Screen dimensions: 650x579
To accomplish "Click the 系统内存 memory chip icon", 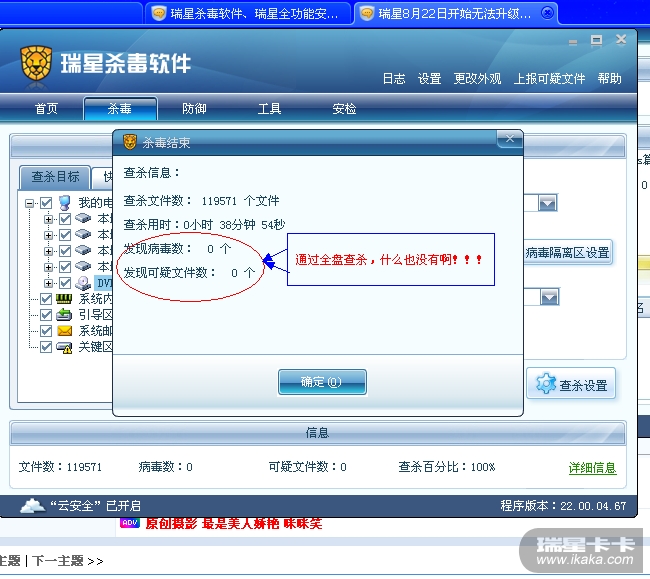I will click(64, 299).
